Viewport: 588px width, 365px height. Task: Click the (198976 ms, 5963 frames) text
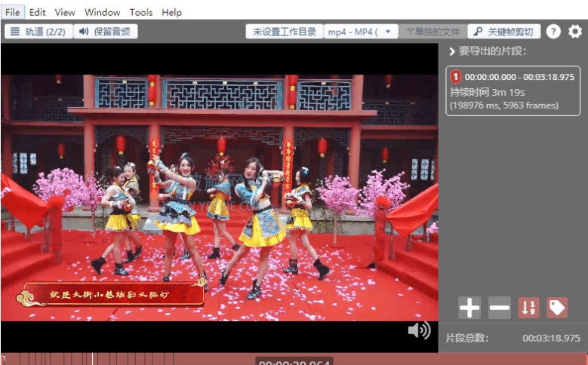pyautogui.click(x=504, y=106)
